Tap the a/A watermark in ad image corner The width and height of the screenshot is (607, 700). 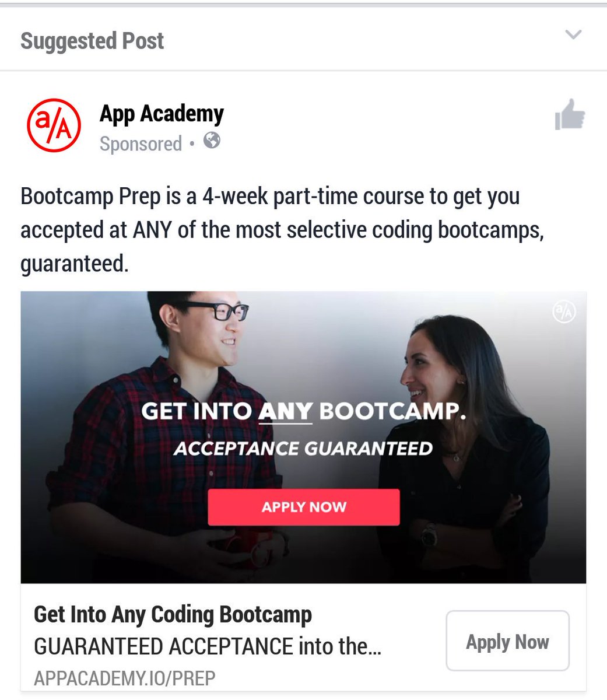[x=563, y=313]
